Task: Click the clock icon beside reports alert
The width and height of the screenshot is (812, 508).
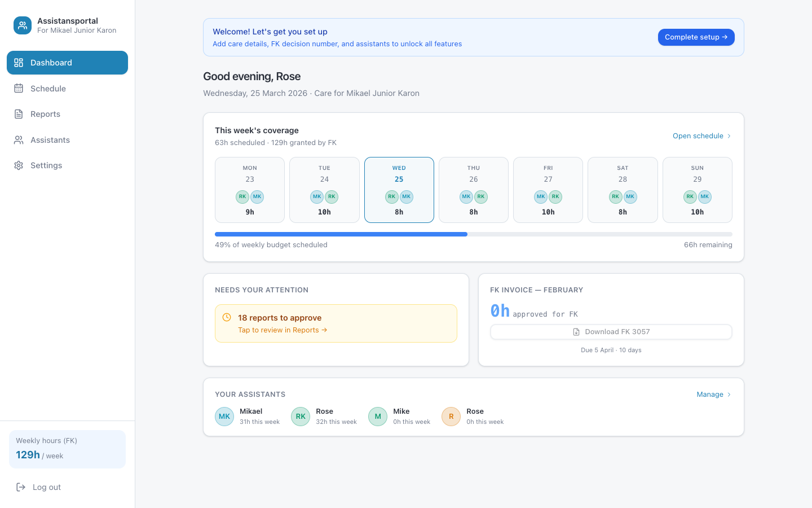Action: pyautogui.click(x=227, y=317)
